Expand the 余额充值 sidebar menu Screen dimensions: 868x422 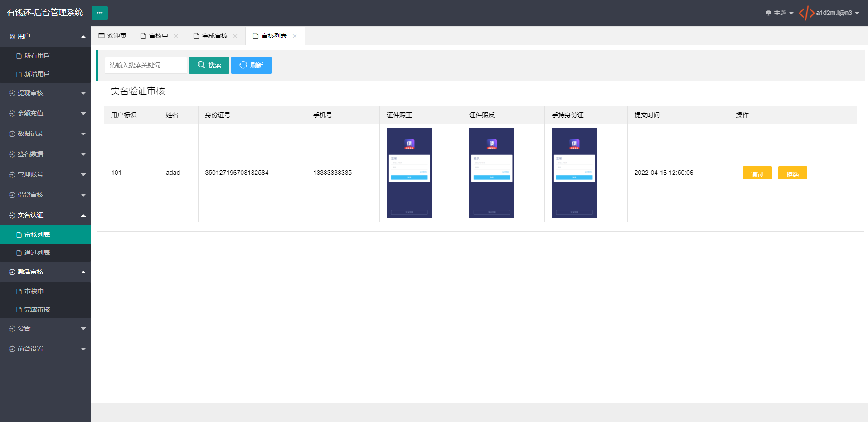(45, 113)
